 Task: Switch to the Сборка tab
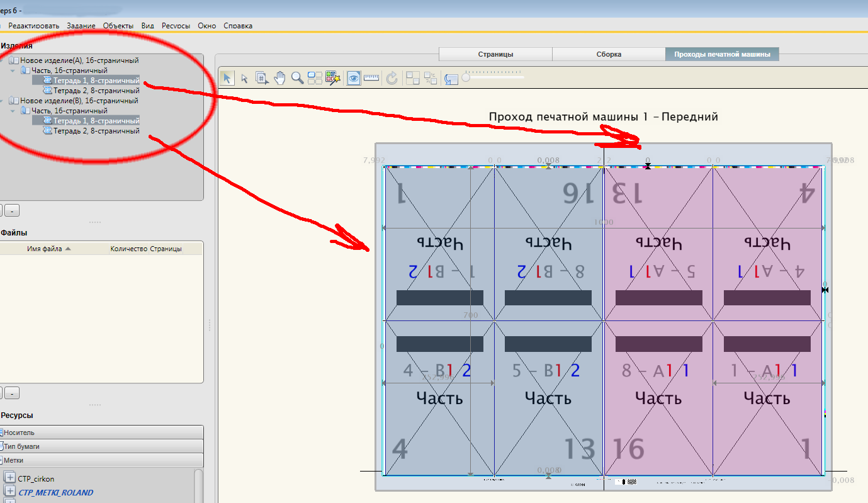[x=609, y=54]
